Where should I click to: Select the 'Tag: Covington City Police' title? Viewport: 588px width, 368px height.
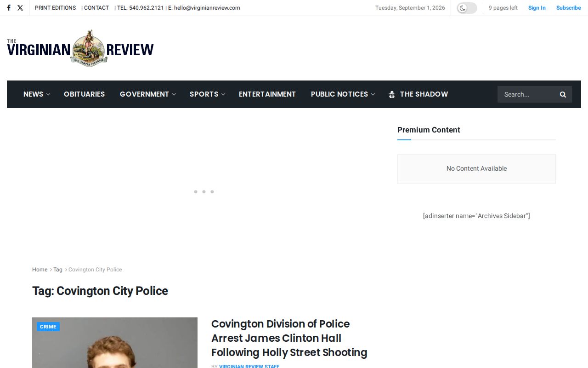(100, 291)
